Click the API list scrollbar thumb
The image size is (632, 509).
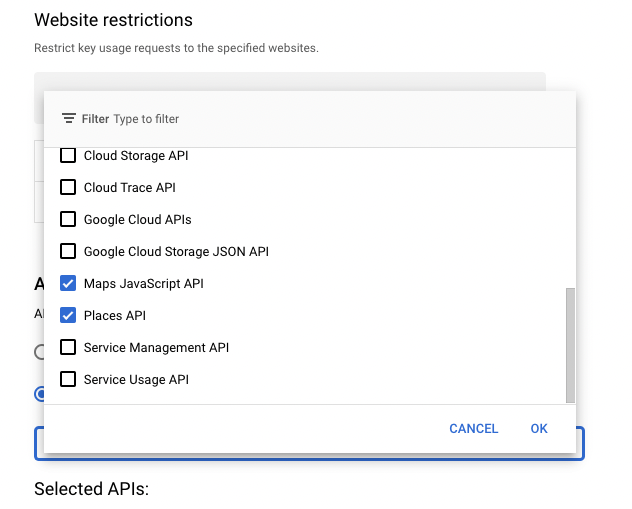[x=570, y=343]
